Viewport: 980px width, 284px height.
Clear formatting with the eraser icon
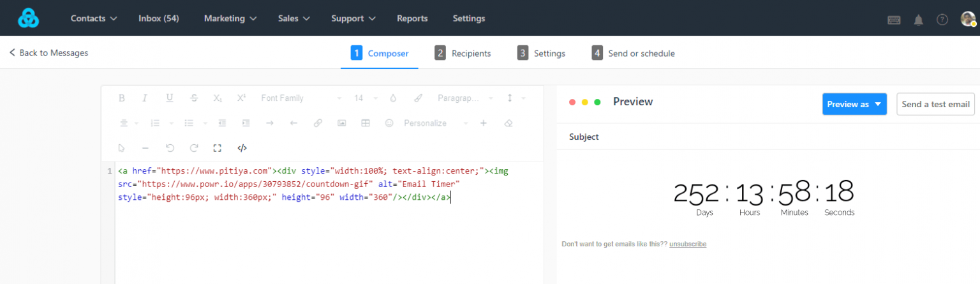[508, 123]
